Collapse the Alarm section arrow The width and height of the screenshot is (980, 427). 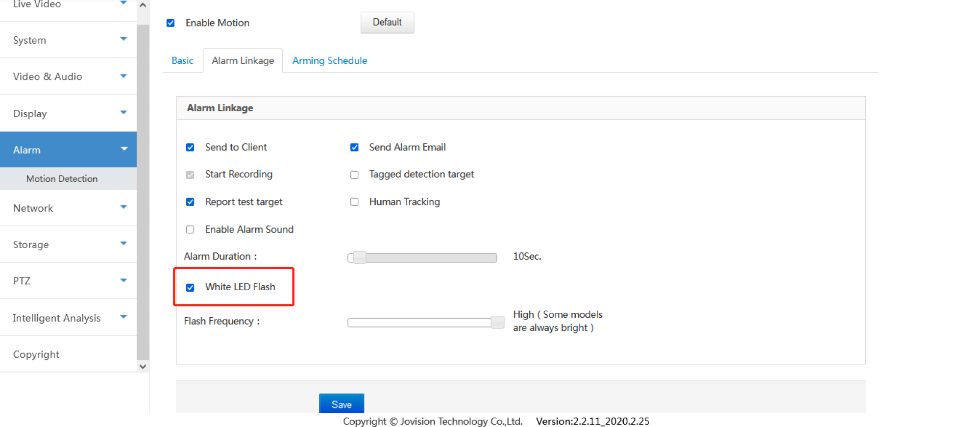click(124, 149)
